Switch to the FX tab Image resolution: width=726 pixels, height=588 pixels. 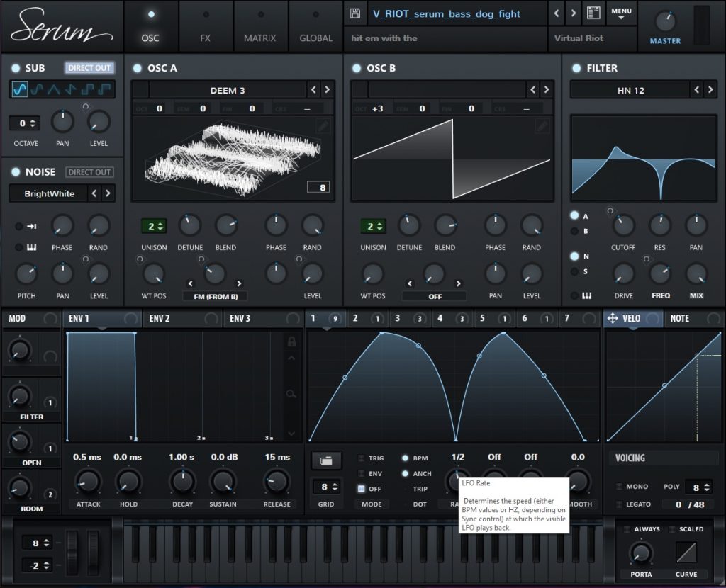[206, 25]
